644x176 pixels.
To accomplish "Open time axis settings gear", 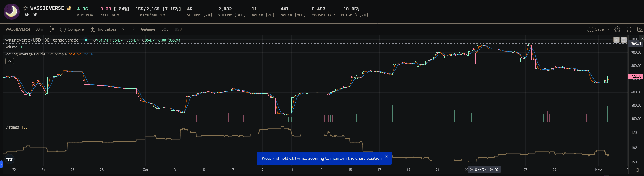I will tap(637, 170).
